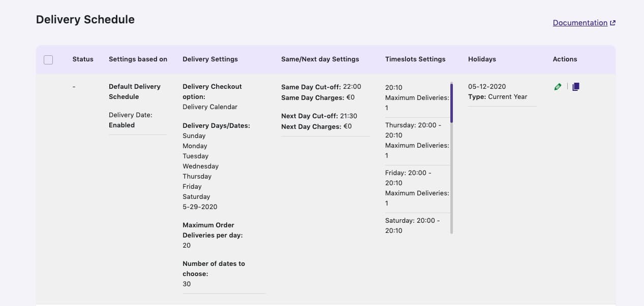Viewport: 644px width, 306px height.
Task: Duplicate the schedule using the copy icon
Action: [x=575, y=87]
